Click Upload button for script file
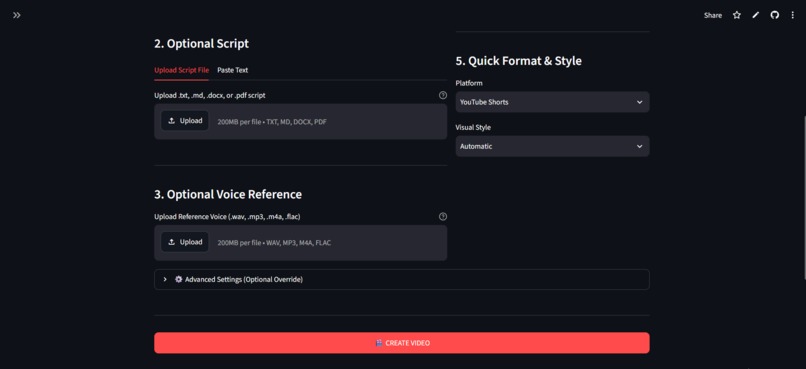This screenshot has width=806, height=369. (x=185, y=121)
